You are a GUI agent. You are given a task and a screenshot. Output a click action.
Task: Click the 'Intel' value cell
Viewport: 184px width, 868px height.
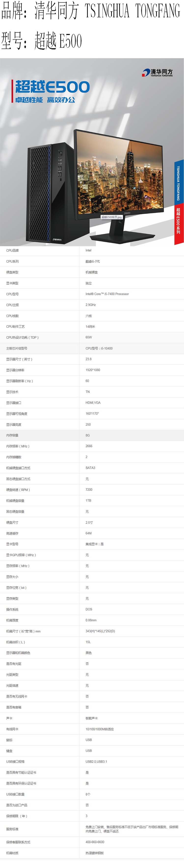88,250
